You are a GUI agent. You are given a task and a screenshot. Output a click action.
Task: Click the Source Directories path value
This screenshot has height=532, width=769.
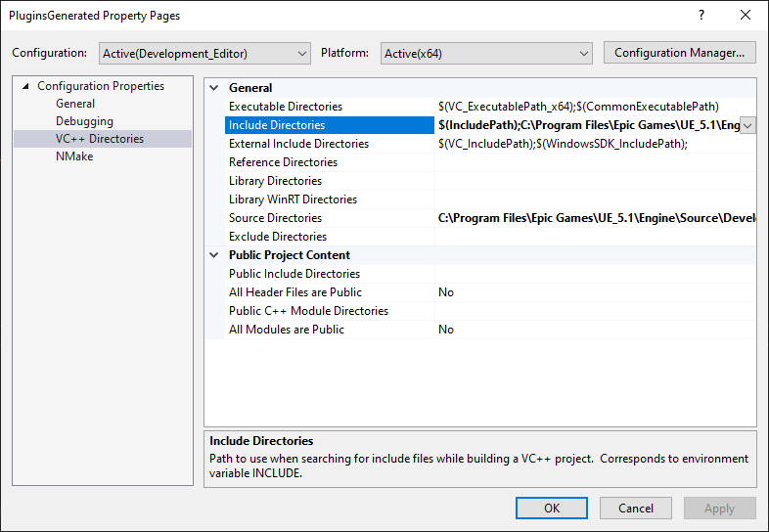coord(595,218)
